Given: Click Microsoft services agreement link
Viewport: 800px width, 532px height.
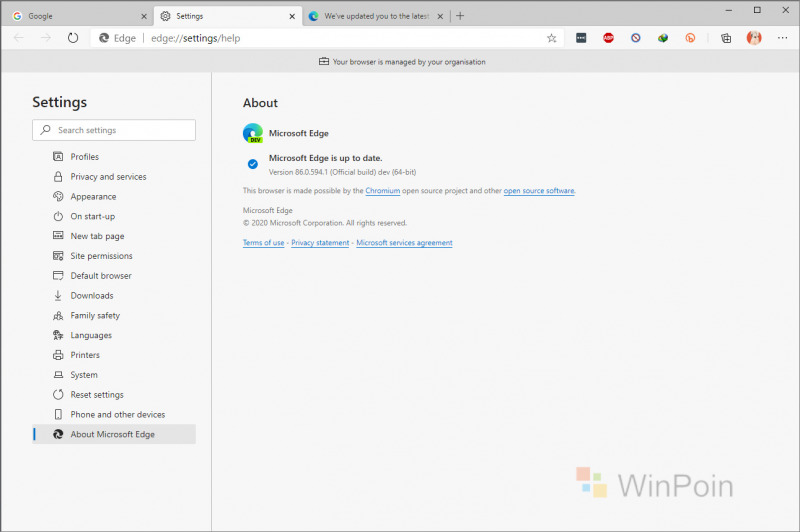Looking at the screenshot, I should point(404,243).
